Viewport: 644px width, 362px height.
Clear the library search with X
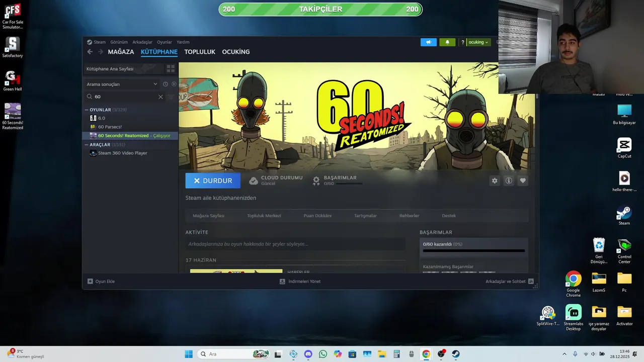click(x=160, y=97)
